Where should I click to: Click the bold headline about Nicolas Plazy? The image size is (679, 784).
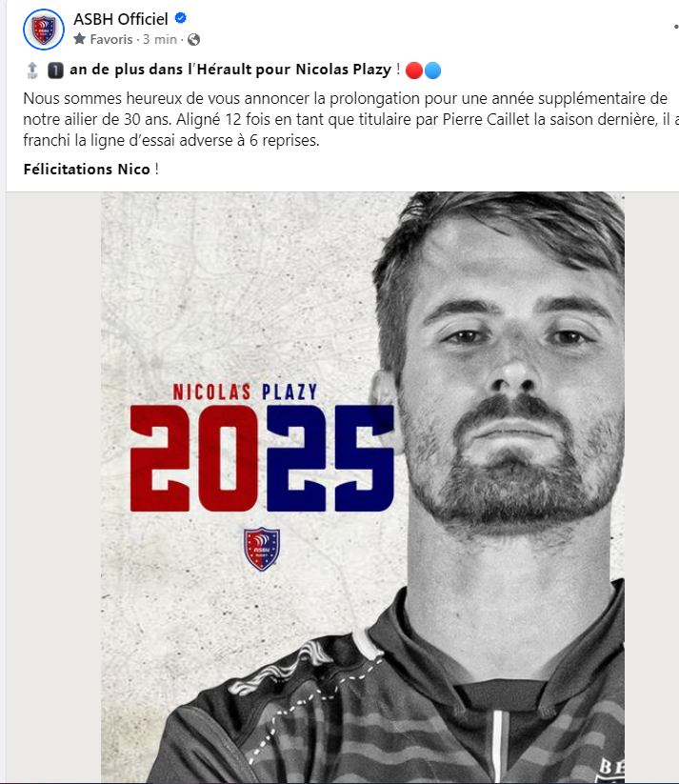230,70
